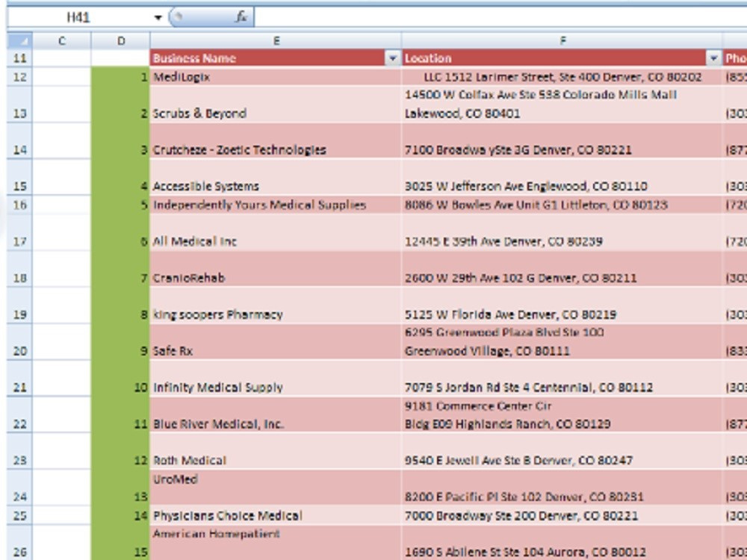This screenshot has width=747, height=560.
Task: Select the 2600 W 29th Ave address
Action: pos(562,269)
